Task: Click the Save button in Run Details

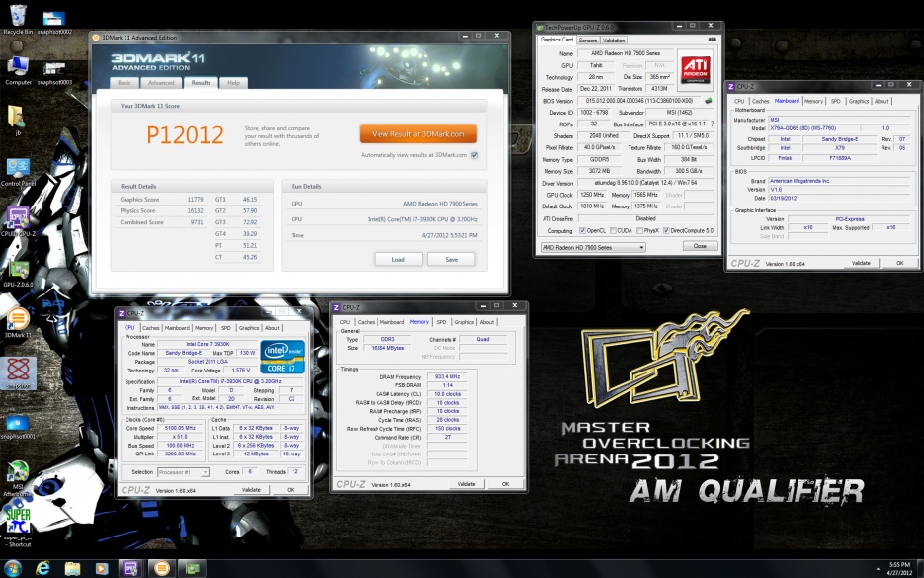Action: click(x=451, y=259)
